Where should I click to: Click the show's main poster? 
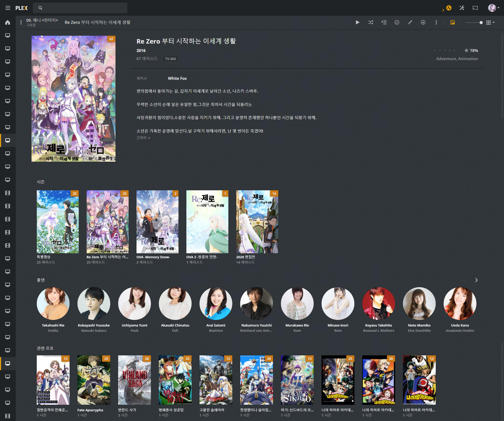point(73,98)
